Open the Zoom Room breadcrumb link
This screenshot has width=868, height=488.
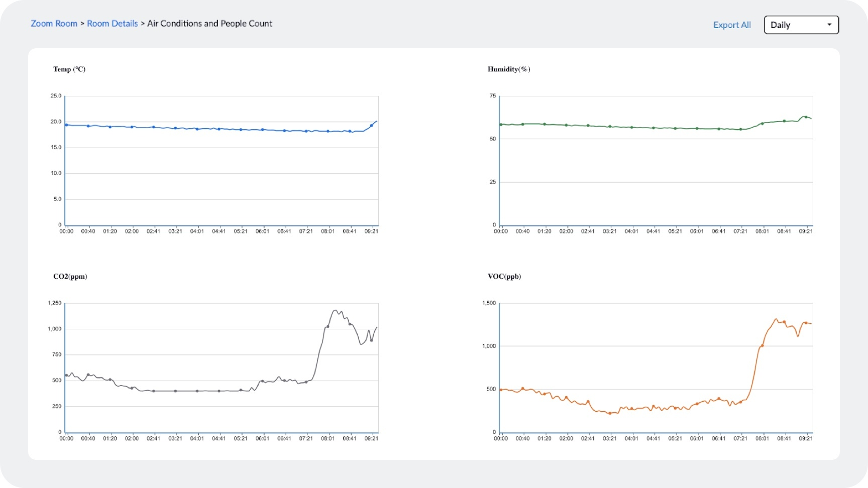54,24
